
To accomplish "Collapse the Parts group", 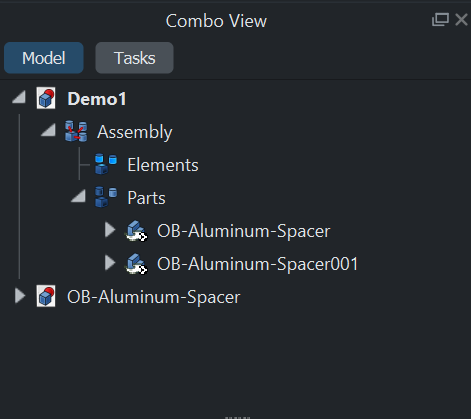I will pos(79,196).
